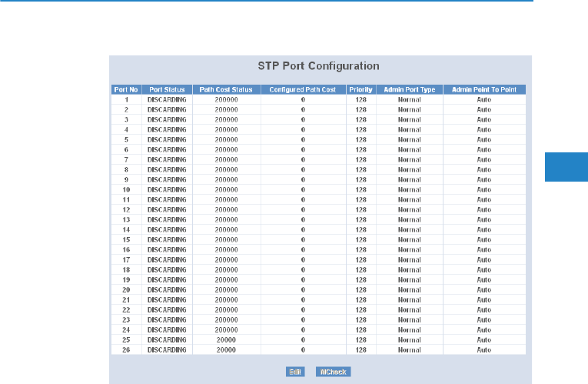The width and height of the screenshot is (588, 384).
Task: Click DISCARDING status for port 13
Action: point(167,219)
